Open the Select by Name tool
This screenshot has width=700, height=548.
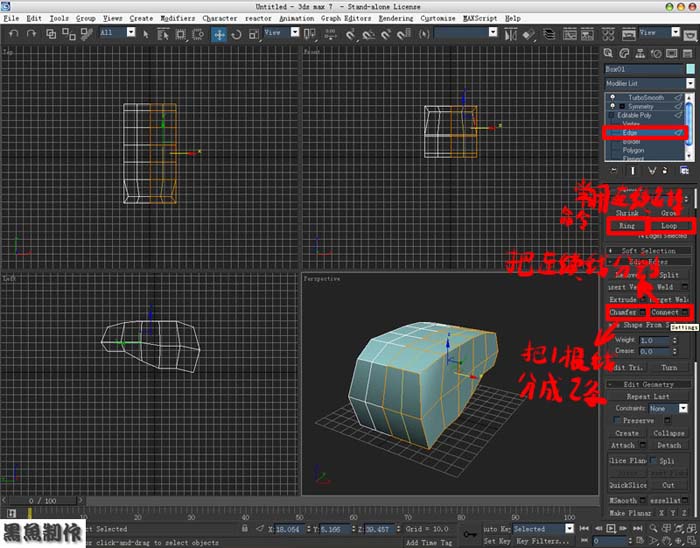(x=163, y=34)
